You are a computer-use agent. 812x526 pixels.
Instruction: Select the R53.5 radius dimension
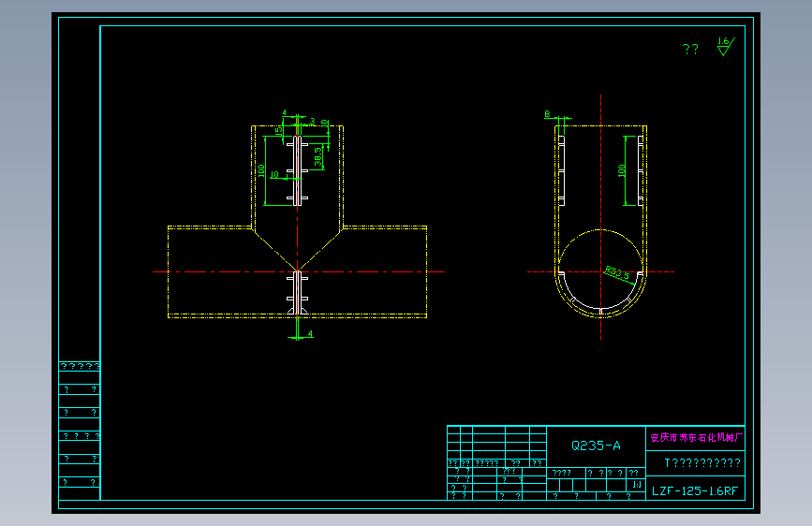[x=617, y=273]
